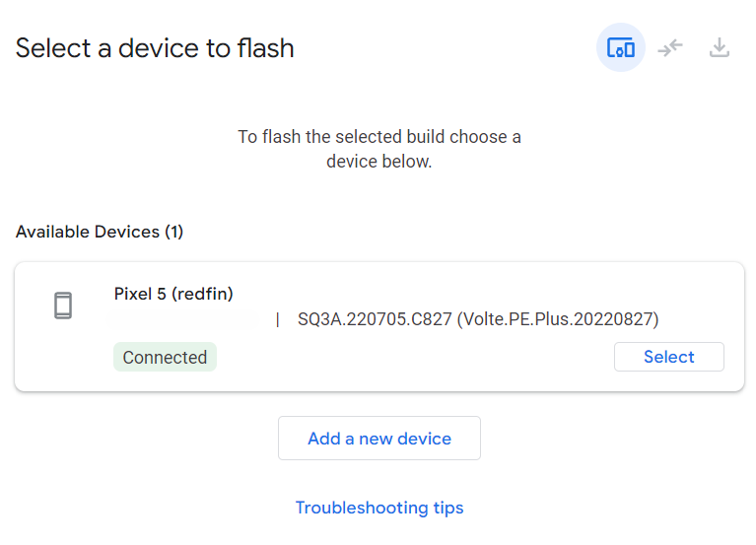756x545 pixels.
Task: Open the Troubleshooting tips link
Action: [379, 509]
